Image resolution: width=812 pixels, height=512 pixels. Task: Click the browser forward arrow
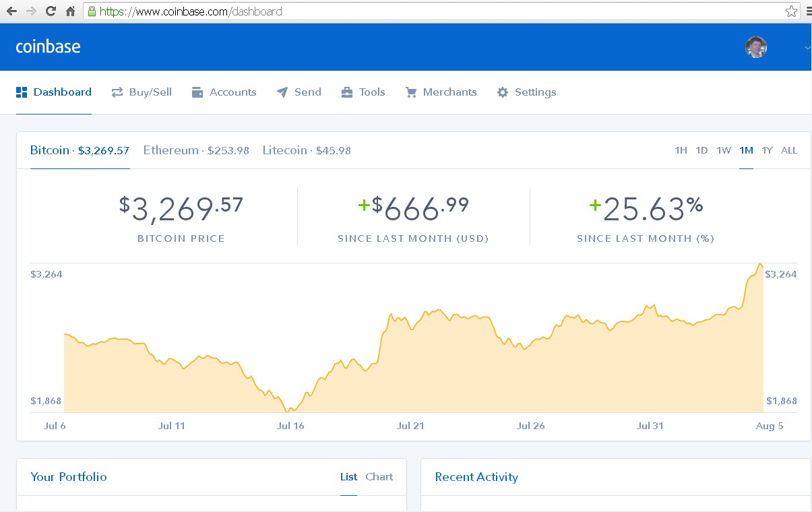31,11
